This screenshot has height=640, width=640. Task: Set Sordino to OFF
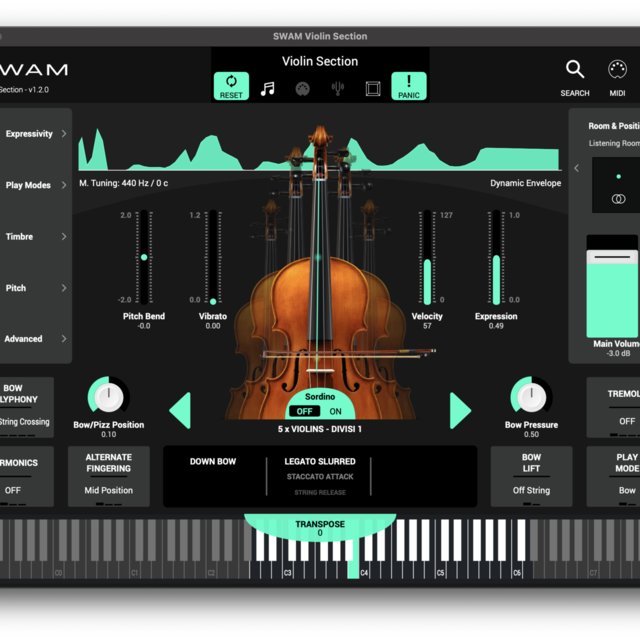pyautogui.click(x=304, y=411)
